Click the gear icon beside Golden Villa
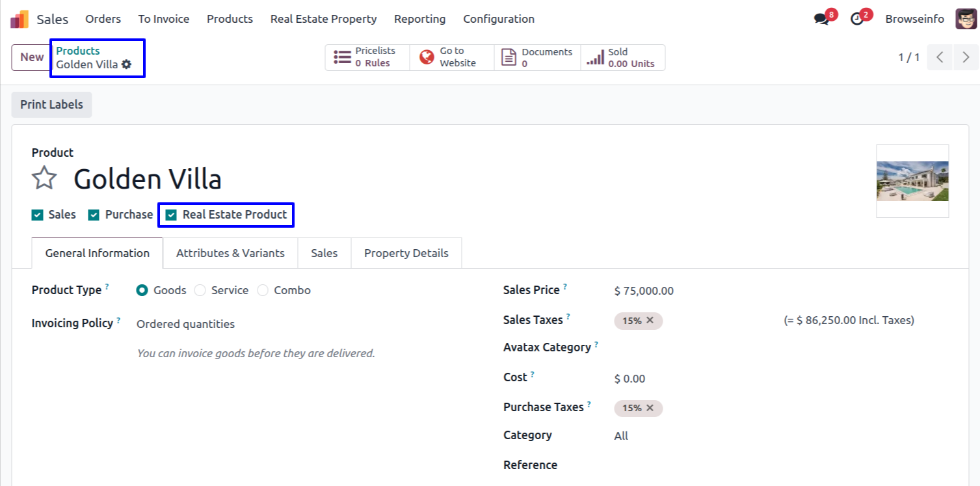Image resolution: width=980 pixels, height=486 pixels. tap(127, 64)
